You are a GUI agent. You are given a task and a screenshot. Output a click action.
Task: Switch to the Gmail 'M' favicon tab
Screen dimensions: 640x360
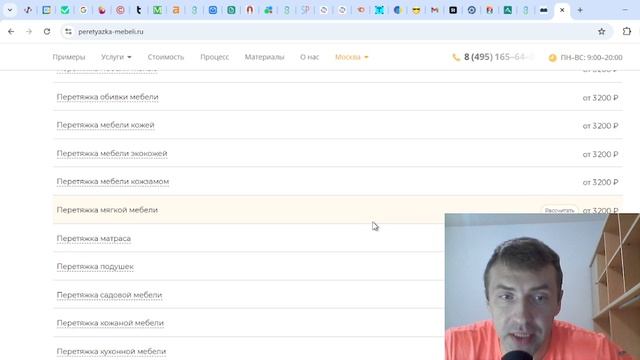point(435,10)
